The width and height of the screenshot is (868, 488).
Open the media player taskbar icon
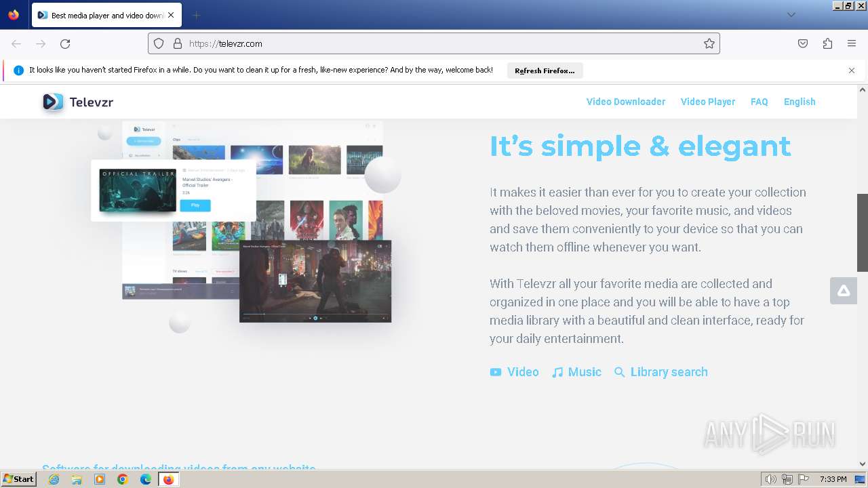tap(100, 479)
